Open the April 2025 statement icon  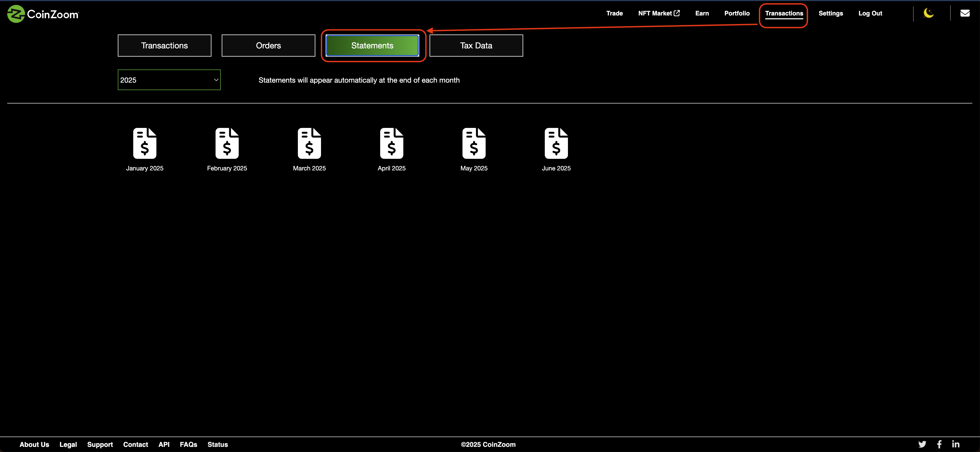tap(391, 143)
